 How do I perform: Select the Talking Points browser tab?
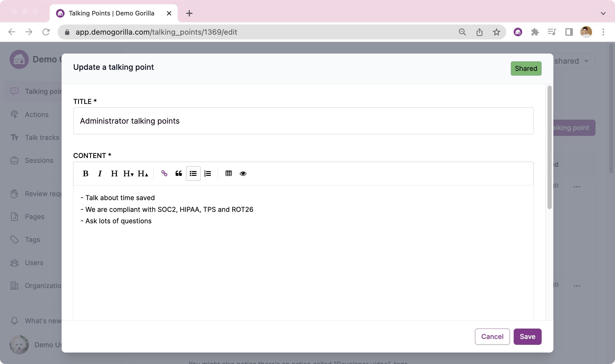pos(112,13)
